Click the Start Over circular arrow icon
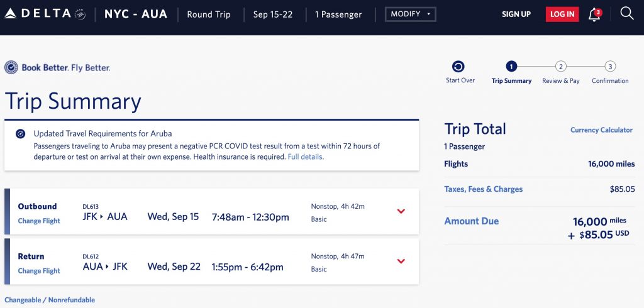The image size is (644, 308). click(458, 67)
